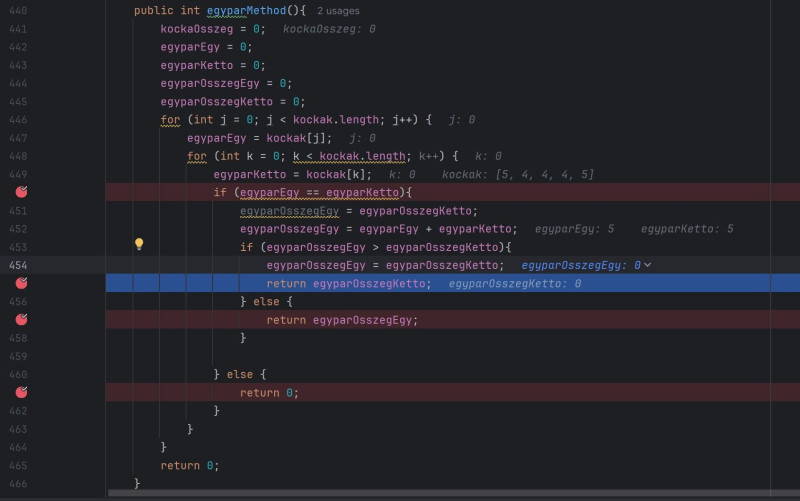Viewport: 800px width, 501px height.
Task: Click the } else { on line 456
Action: (266, 302)
